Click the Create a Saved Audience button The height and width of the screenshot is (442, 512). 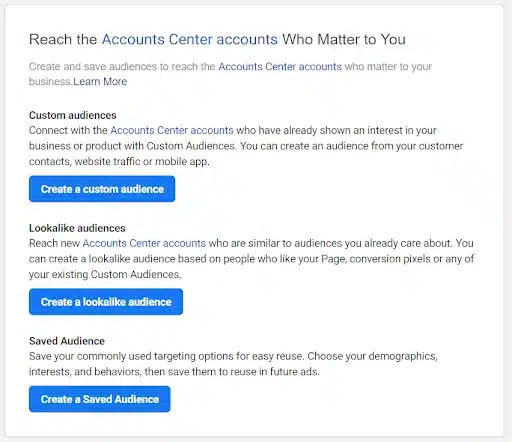(x=100, y=399)
